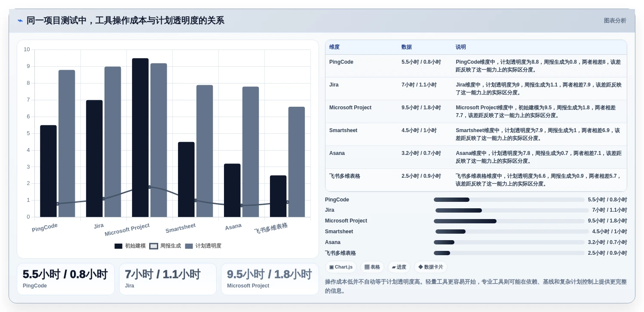This screenshot has height=312, width=644.
Task: Click the 计划透明度 gray legend swatch
Action: point(189,246)
